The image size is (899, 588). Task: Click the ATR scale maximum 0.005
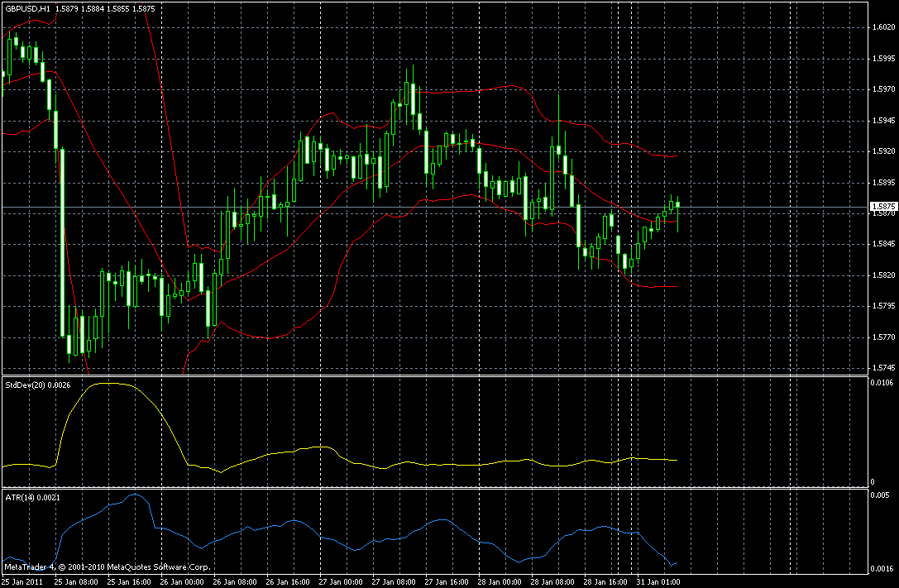pos(880,495)
